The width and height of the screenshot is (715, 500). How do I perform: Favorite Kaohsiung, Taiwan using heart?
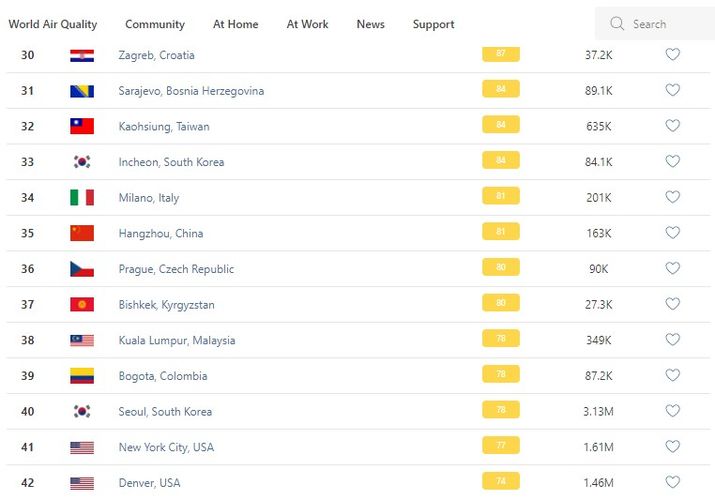(x=672, y=126)
